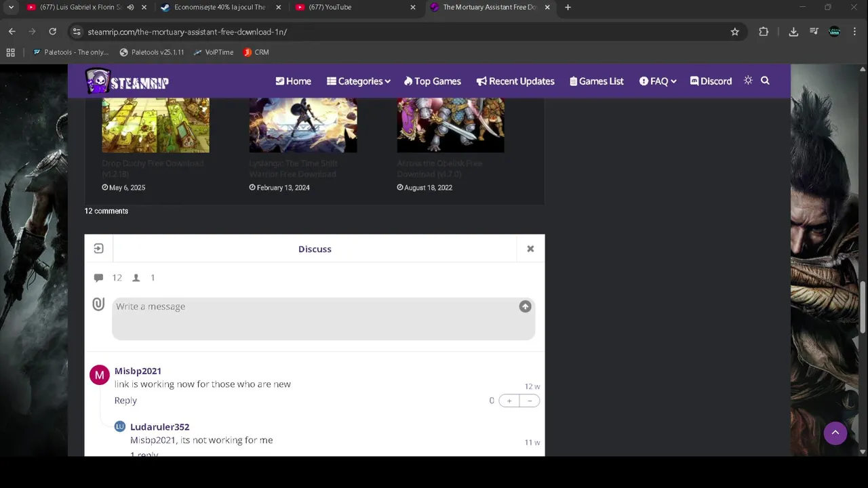Open VoIPTime bookmark
868x488 pixels.
pyautogui.click(x=213, y=52)
